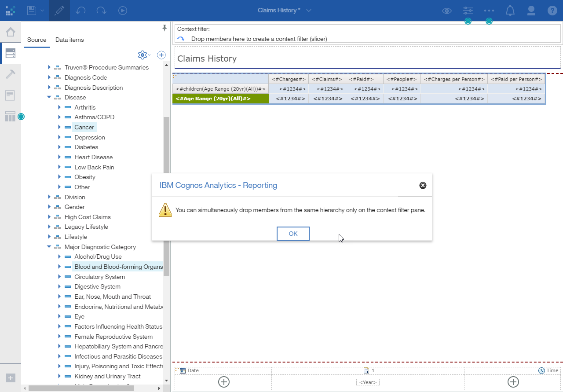This screenshot has height=392, width=563.
Task: Collapse the Disease hierarchy
Action: pos(49,97)
